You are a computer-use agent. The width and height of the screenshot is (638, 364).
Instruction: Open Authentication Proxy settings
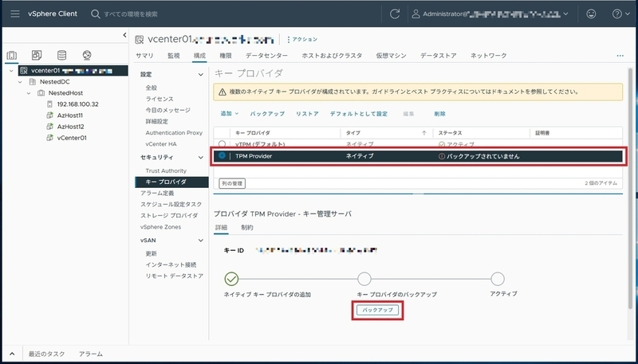(x=174, y=133)
